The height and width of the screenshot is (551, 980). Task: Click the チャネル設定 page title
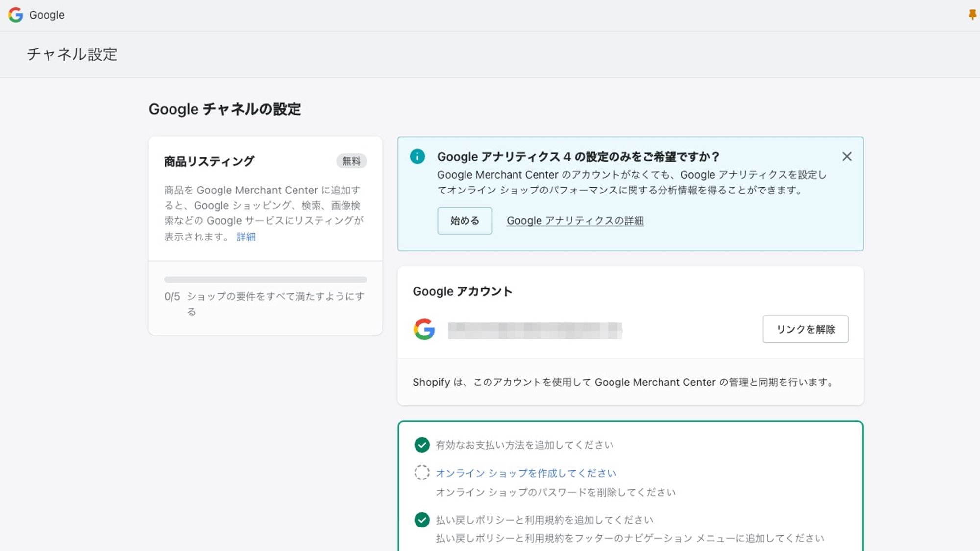pyautogui.click(x=72, y=54)
